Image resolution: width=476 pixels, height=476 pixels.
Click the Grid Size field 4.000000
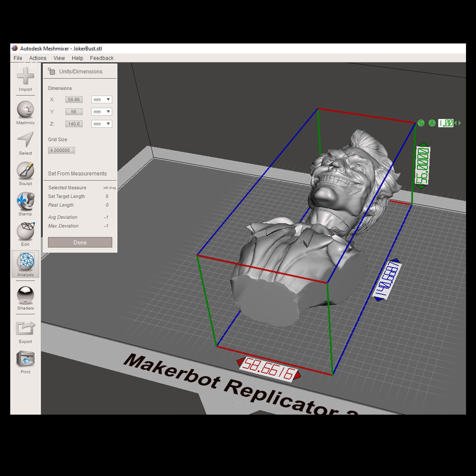click(61, 150)
